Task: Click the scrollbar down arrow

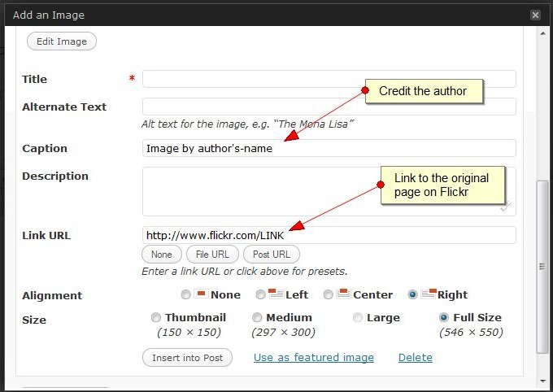Action: pos(542,381)
